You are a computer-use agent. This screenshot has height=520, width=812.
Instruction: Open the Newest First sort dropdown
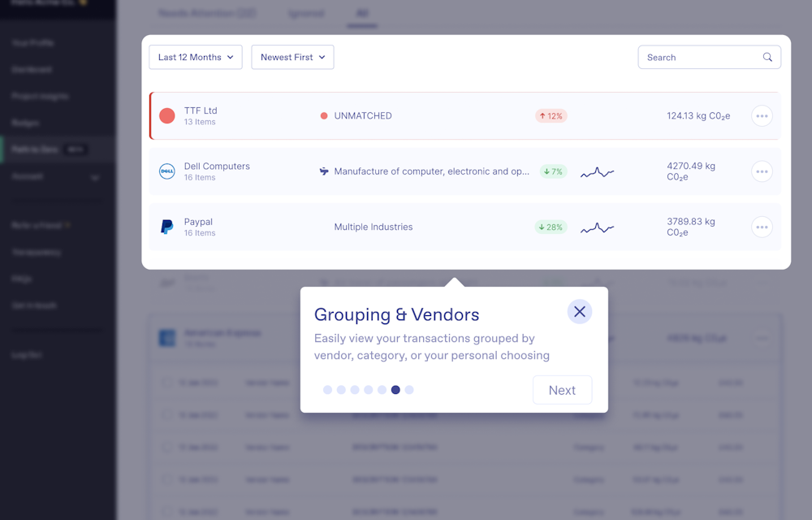tap(292, 58)
